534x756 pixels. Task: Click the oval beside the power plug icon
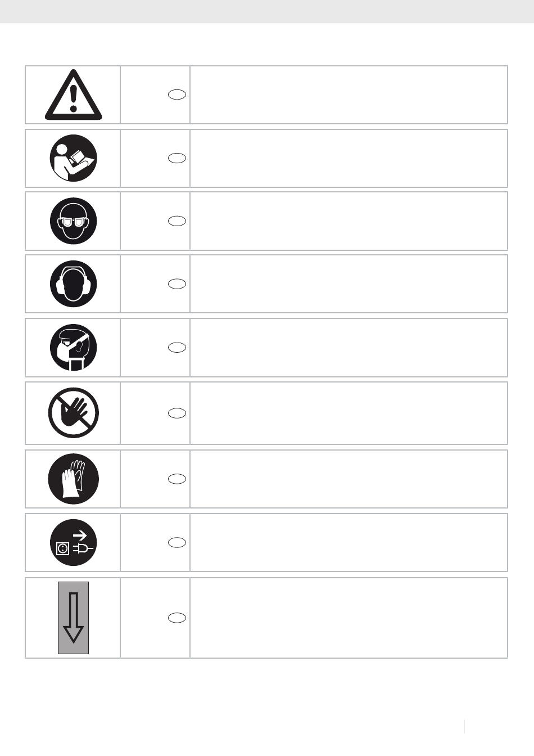click(x=177, y=542)
